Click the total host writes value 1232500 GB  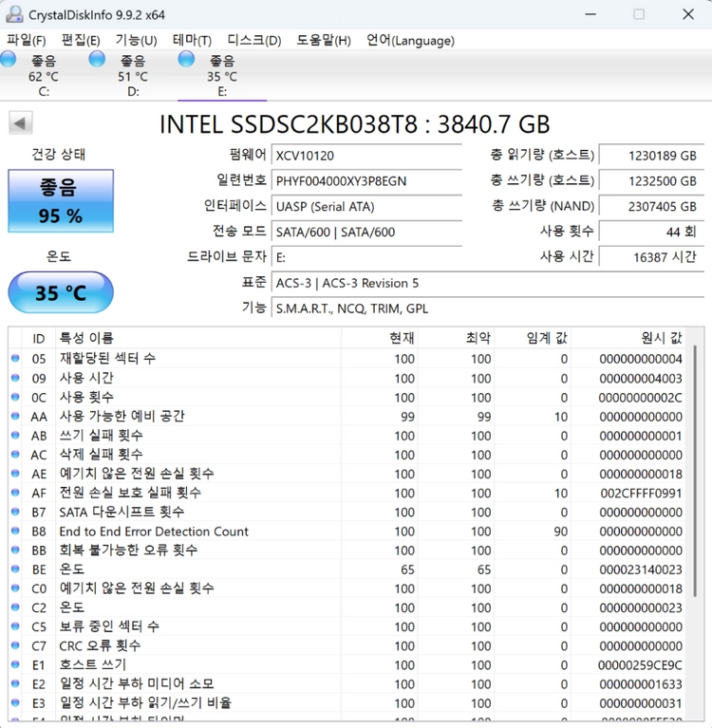[651, 180]
